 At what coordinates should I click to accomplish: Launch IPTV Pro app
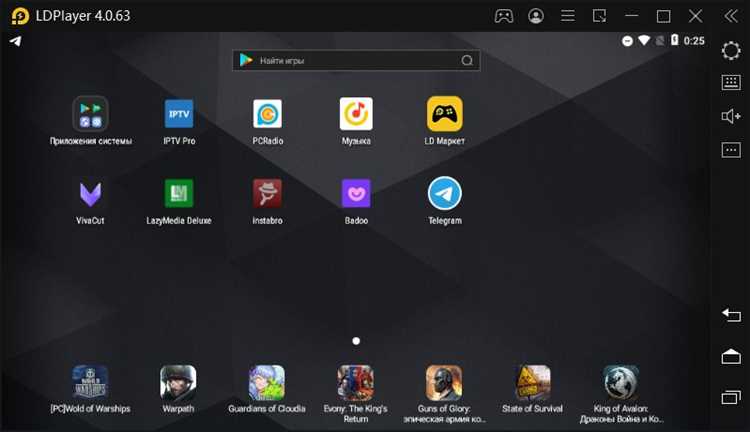pyautogui.click(x=179, y=114)
